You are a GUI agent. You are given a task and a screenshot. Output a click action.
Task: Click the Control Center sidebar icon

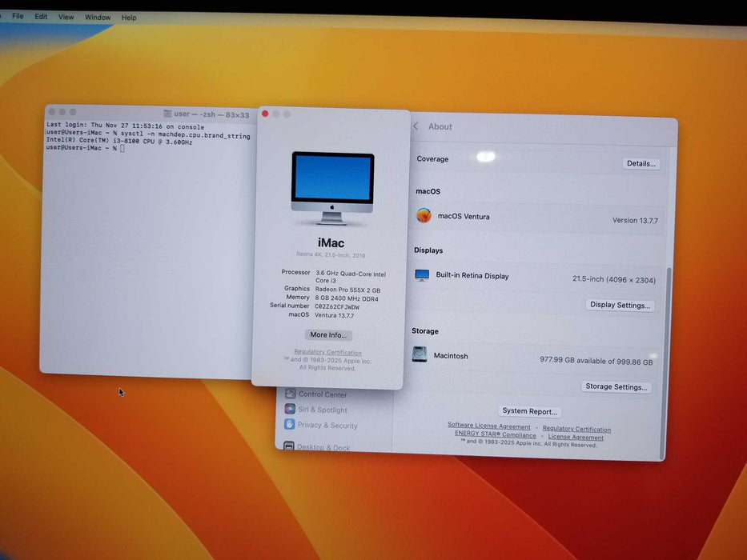(x=290, y=394)
